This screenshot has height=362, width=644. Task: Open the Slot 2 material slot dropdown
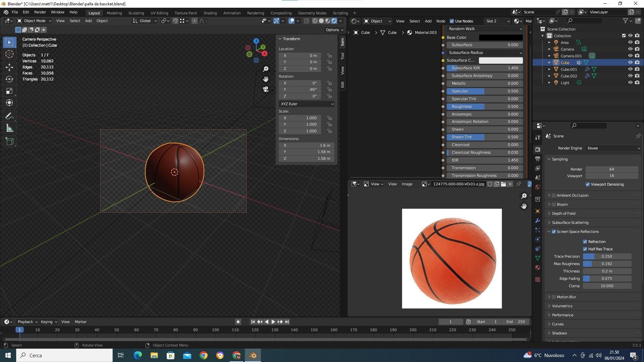pos(498,21)
